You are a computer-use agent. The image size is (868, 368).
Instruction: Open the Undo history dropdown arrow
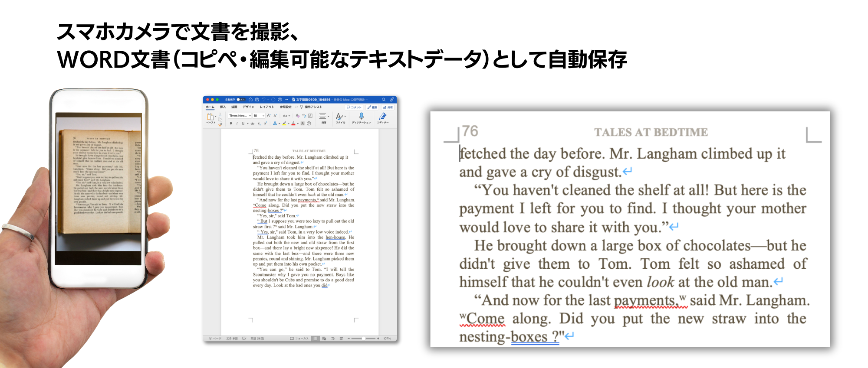click(x=268, y=100)
